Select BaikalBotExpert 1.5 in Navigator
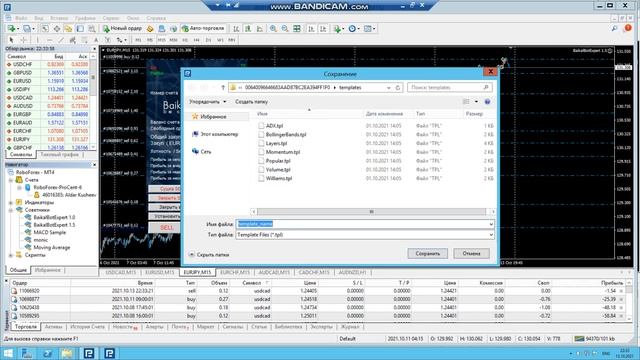 pos(54,225)
